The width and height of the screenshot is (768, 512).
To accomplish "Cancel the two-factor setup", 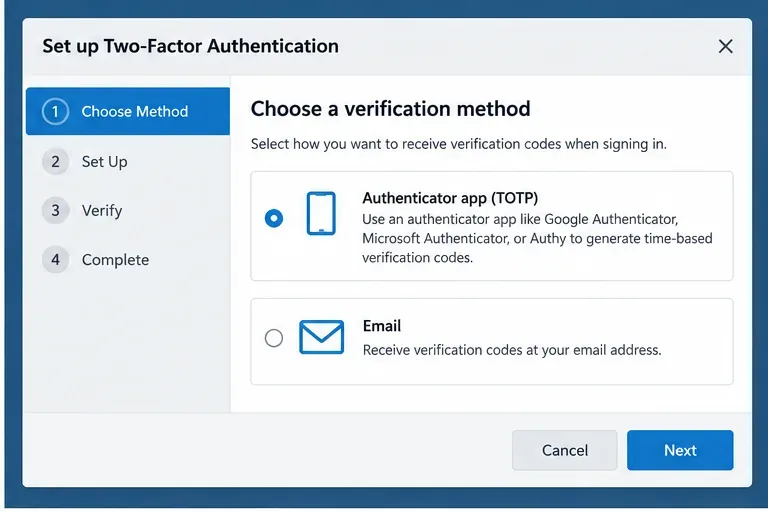I will click(565, 450).
